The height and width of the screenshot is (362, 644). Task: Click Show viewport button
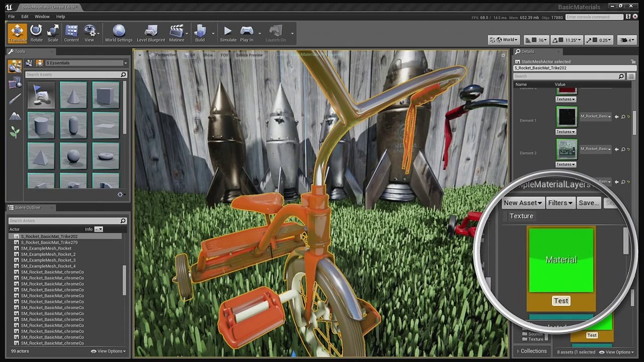pos(208,55)
